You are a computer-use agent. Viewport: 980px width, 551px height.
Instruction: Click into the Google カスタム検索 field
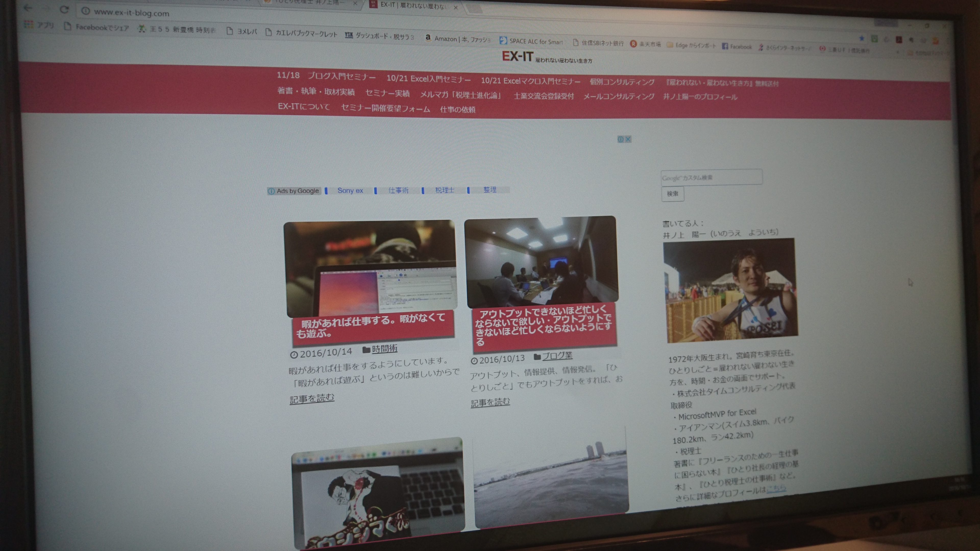click(x=712, y=178)
